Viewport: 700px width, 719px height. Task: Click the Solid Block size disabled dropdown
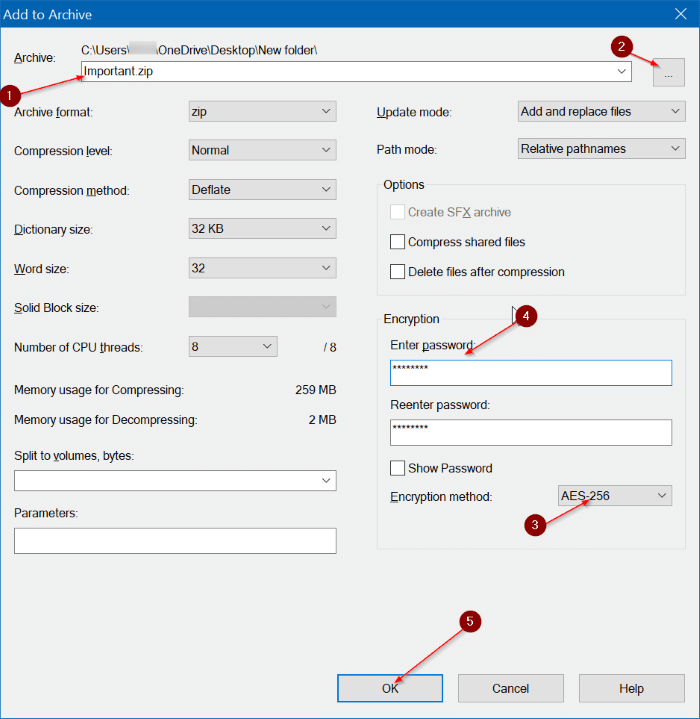(x=262, y=307)
